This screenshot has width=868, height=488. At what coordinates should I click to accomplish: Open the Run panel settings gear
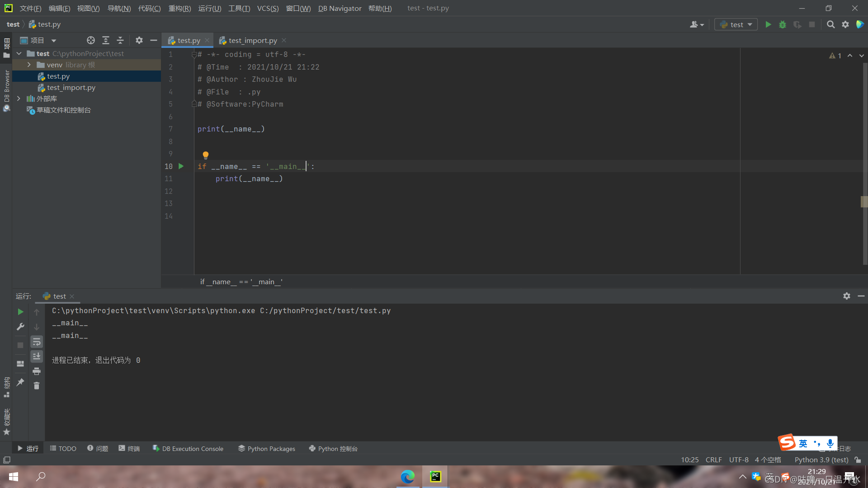(847, 296)
